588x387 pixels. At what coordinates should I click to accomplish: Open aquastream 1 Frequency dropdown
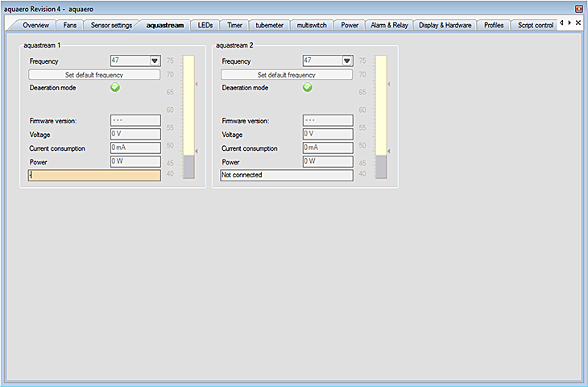(x=154, y=60)
